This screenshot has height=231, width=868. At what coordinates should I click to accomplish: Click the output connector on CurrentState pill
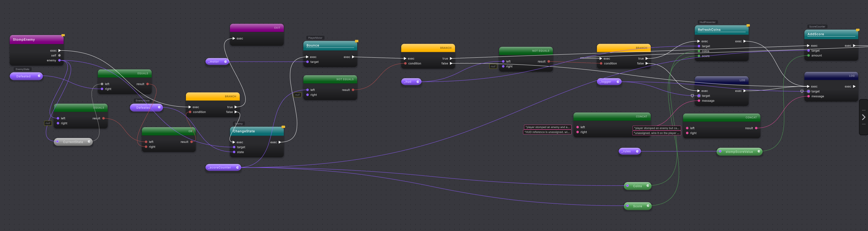(x=89, y=142)
